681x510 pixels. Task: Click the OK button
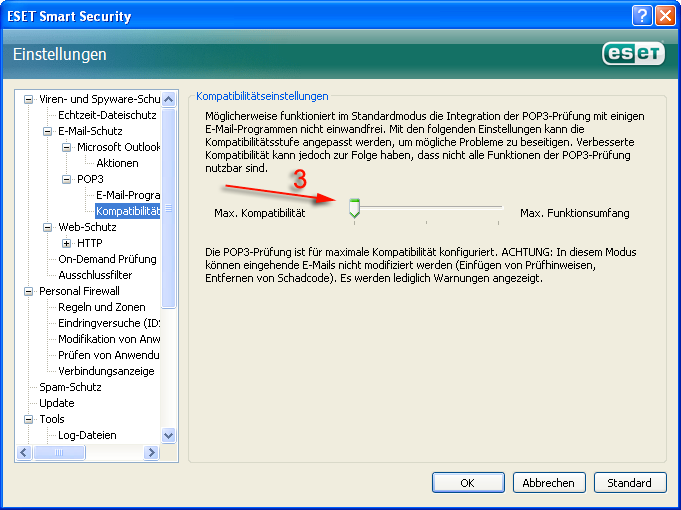(x=468, y=482)
